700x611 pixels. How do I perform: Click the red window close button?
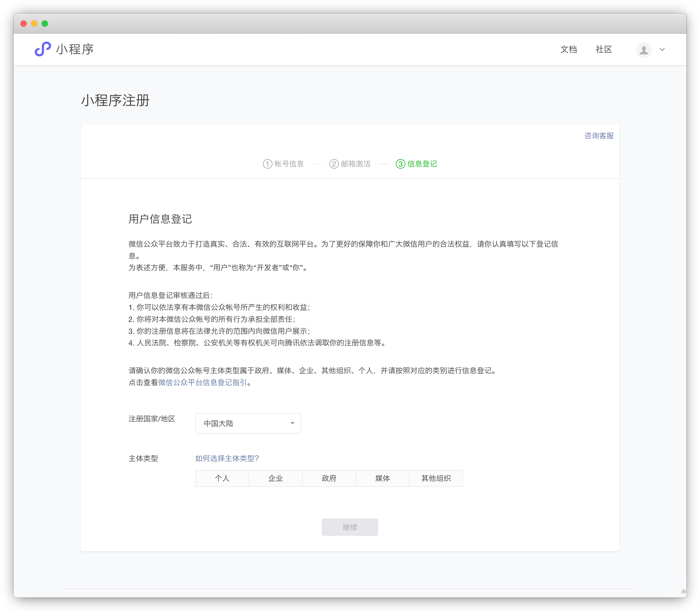(x=24, y=24)
